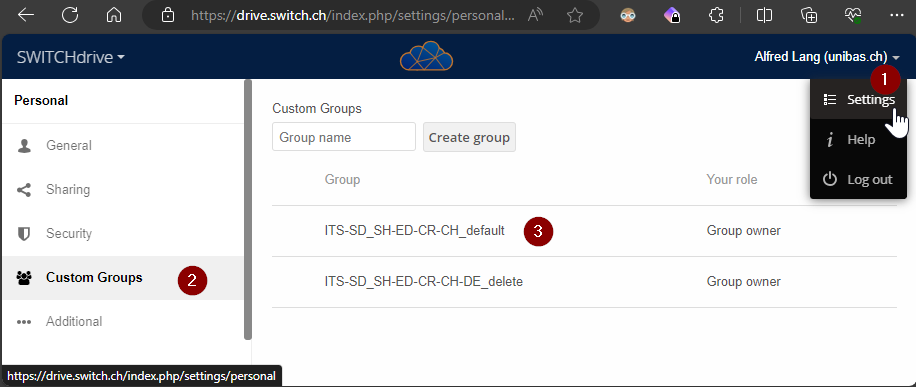The height and width of the screenshot is (387, 916).
Task: Click the Security shield icon
Action: coord(24,234)
